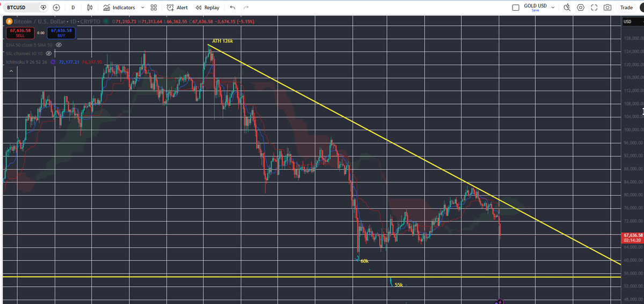Click the purple lightning event marker

pos(500,302)
